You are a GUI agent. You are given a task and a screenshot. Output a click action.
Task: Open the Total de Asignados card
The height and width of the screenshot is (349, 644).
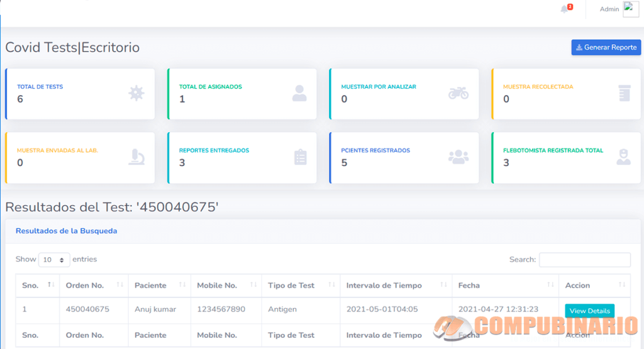[242, 94]
